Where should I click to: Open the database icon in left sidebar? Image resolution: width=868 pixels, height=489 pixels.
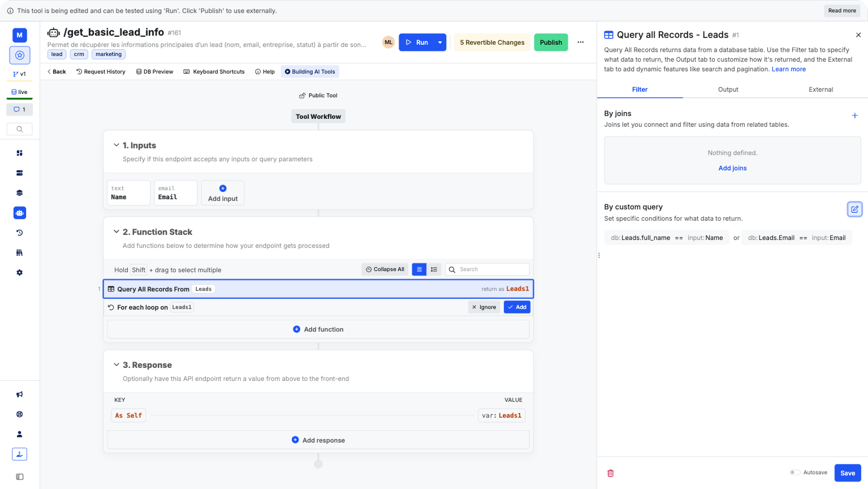pyautogui.click(x=20, y=173)
